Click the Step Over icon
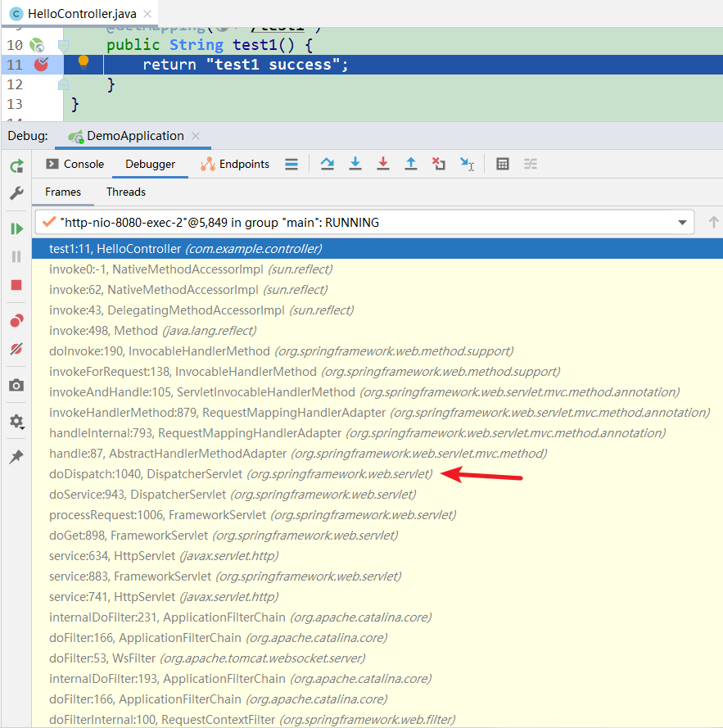The height and width of the screenshot is (728, 723). click(x=328, y=164)
